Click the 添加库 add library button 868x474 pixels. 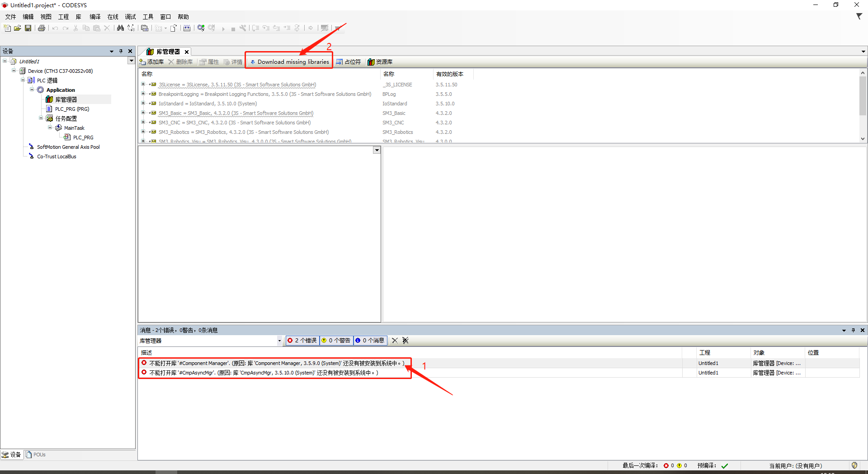pyautogui.click(x=152, y=62)
